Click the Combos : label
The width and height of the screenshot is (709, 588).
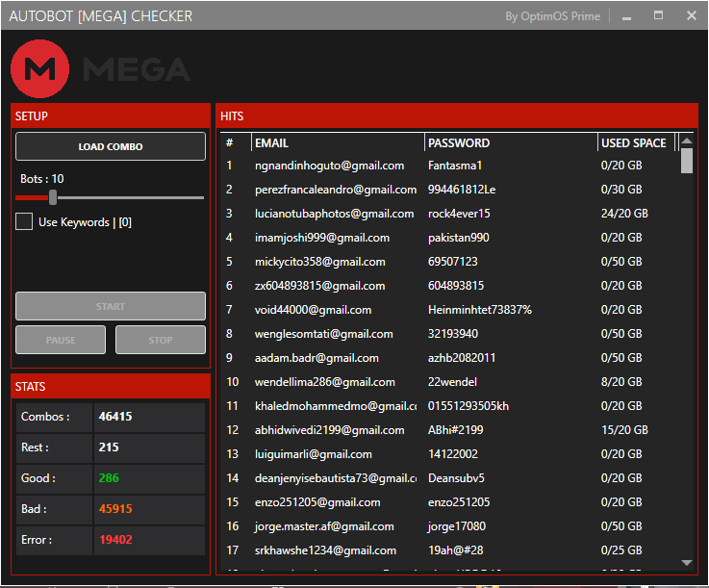click(45, 416)
